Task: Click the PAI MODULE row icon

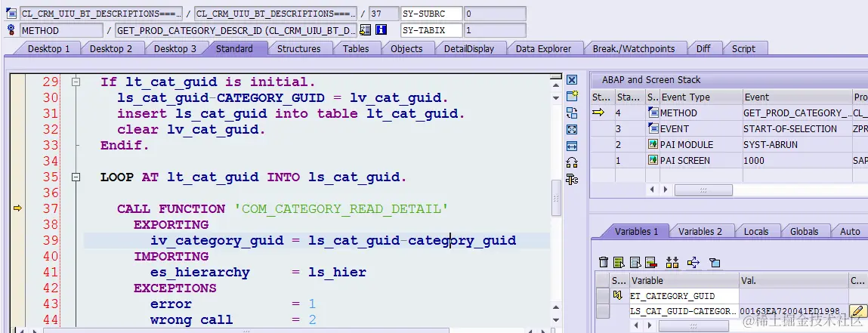Action: 653,145
